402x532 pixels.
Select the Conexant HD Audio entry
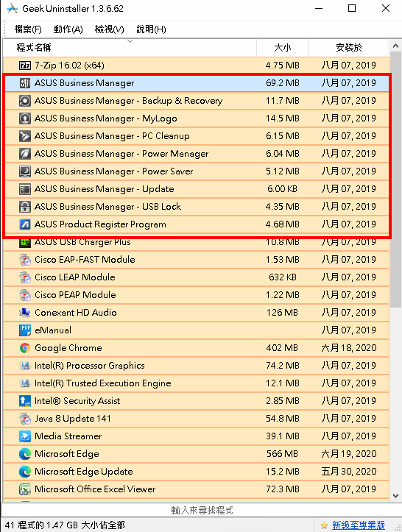pos(196,313)
